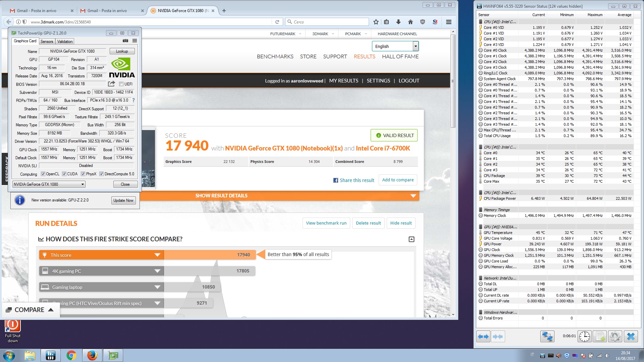This screenshot has height=362, width=644.
Task: Click the Update Now button for GPU-Z
Action: [x=123, y=200]
